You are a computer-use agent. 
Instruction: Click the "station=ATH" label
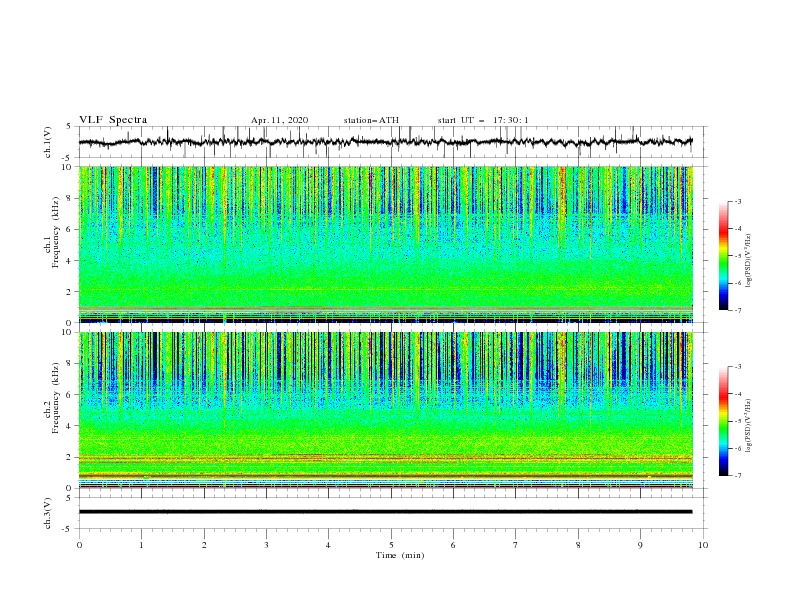pos(371,120)
